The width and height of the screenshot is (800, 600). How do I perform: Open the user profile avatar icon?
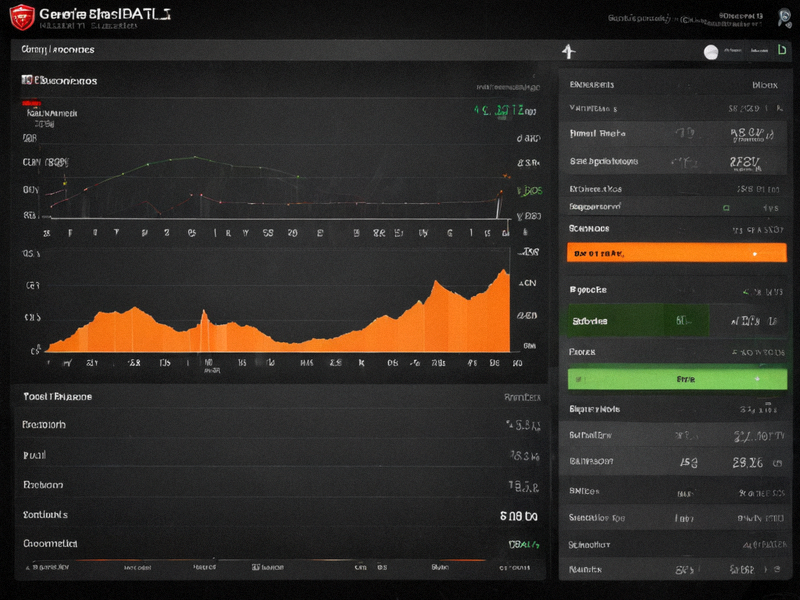click(x=784, y=17)
